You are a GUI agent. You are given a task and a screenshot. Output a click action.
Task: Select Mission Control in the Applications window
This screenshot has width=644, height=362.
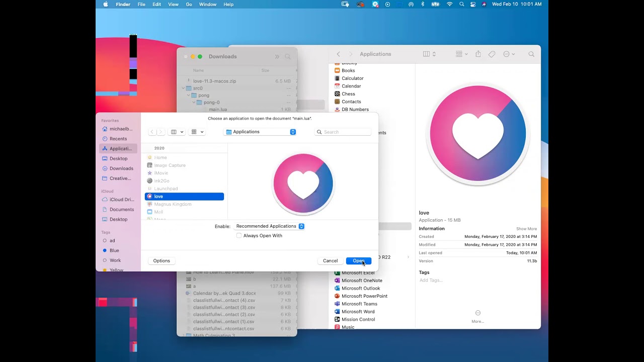tap(355, 319)
